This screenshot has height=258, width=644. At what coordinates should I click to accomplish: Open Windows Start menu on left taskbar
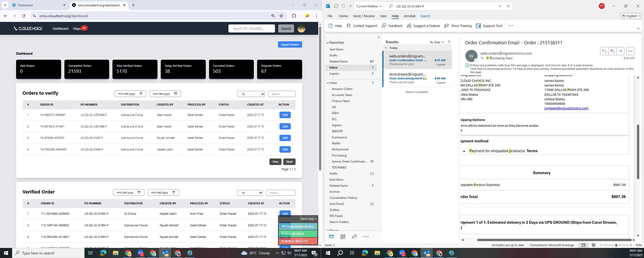pyautogui.click(x=6, y=253)
